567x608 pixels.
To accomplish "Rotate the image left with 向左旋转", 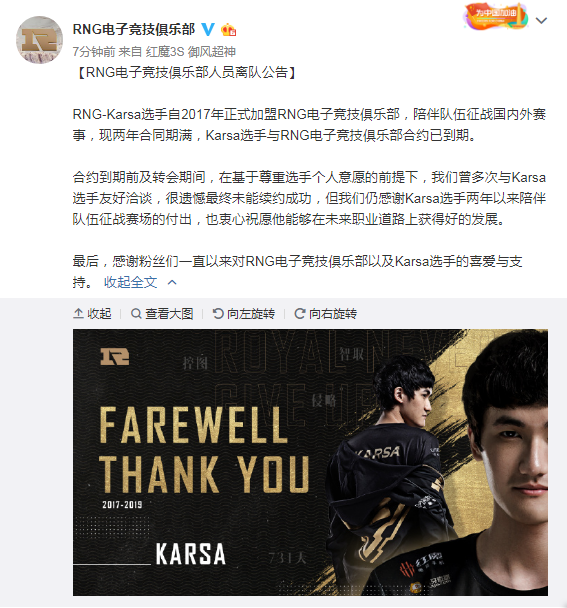I will (x=244, y=313).
